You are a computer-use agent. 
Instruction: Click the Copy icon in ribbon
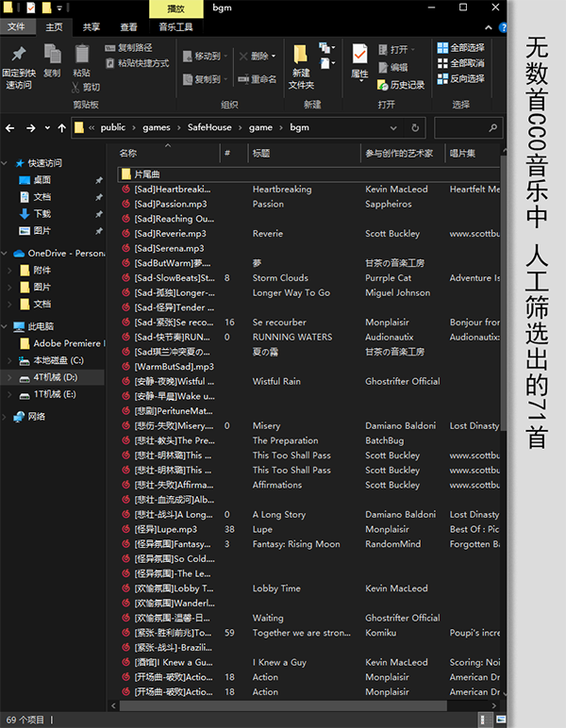[x=52, y=56]
